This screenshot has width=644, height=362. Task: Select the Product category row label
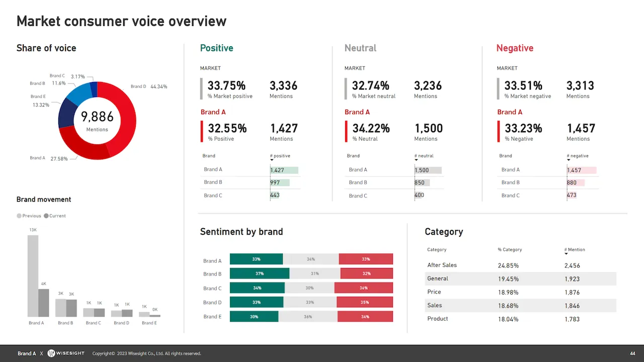pyautogui.click(x=438, y=319)
